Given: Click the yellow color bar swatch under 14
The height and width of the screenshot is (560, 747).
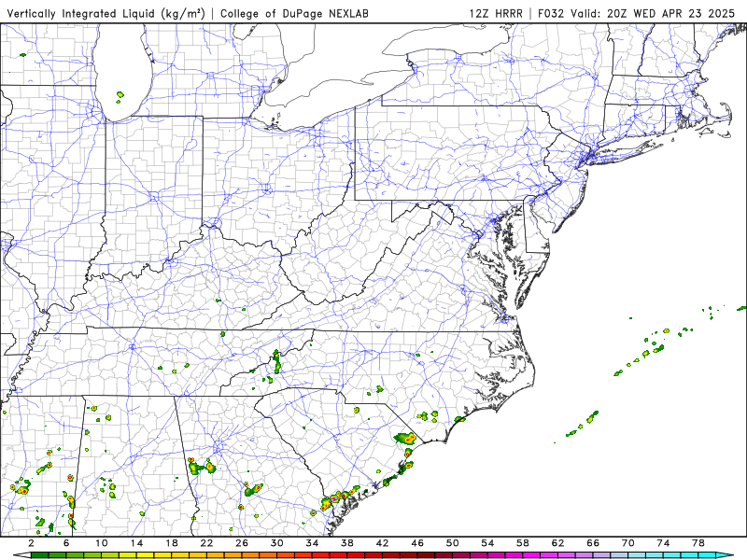Looking at the screenshot, I should (146, 555).
